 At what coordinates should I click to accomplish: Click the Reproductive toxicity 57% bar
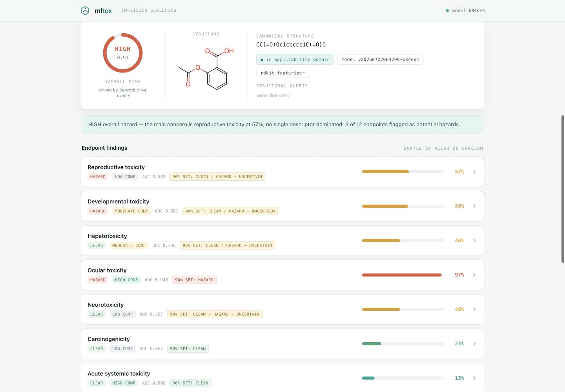(x=403, y=172)
